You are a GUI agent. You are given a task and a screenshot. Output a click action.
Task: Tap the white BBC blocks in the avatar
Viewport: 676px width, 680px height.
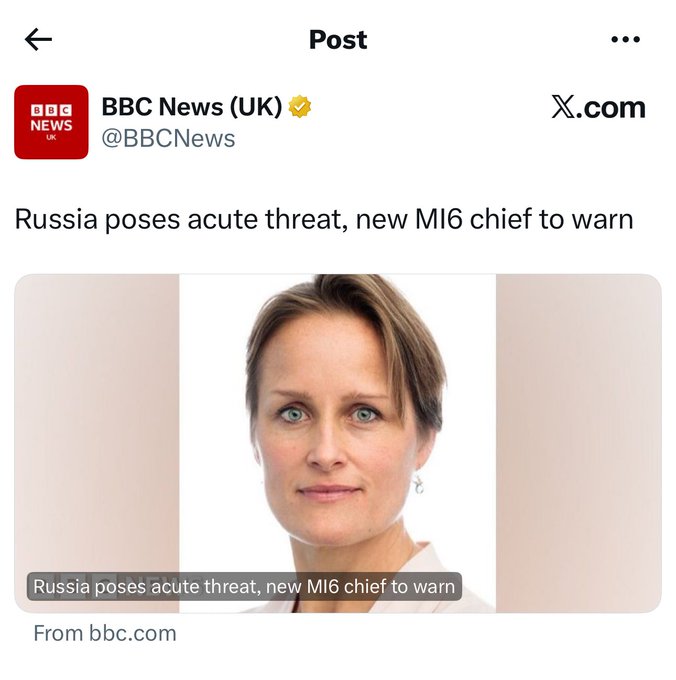51,111
